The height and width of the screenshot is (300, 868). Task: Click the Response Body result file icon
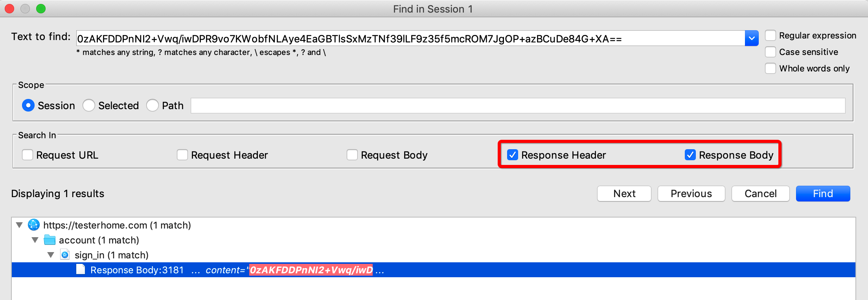click(x=81, y=270)
